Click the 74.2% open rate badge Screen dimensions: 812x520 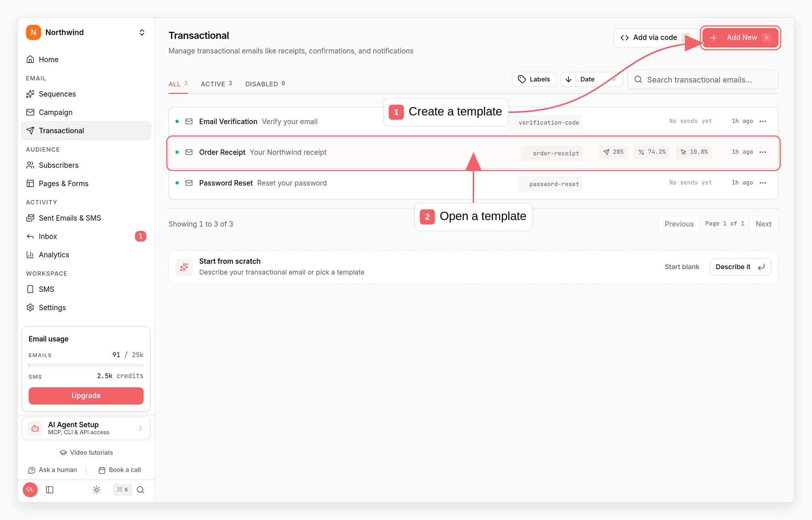pos(652,152)
